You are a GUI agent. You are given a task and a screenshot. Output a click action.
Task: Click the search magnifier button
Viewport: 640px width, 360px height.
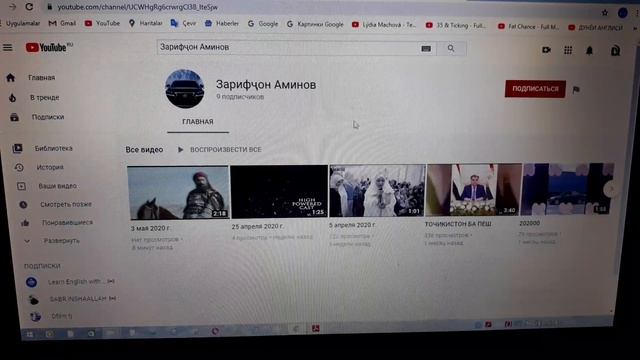pyautogui.click(x=451, y=49)
